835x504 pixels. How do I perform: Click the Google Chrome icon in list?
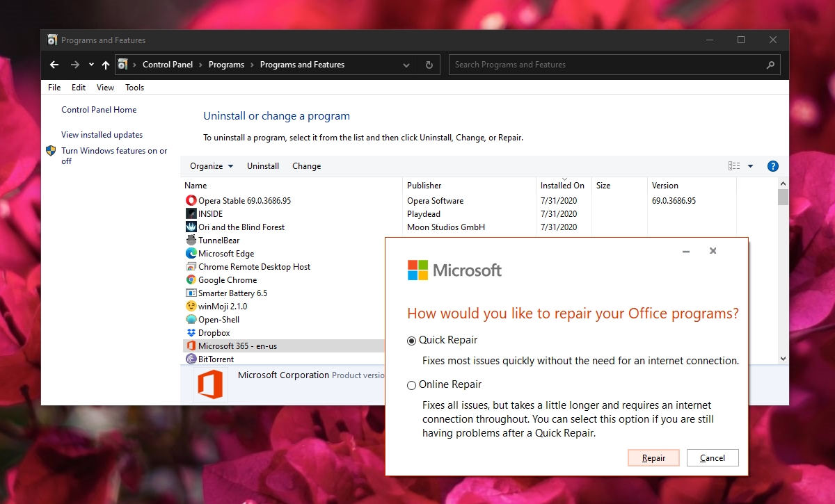191,280
